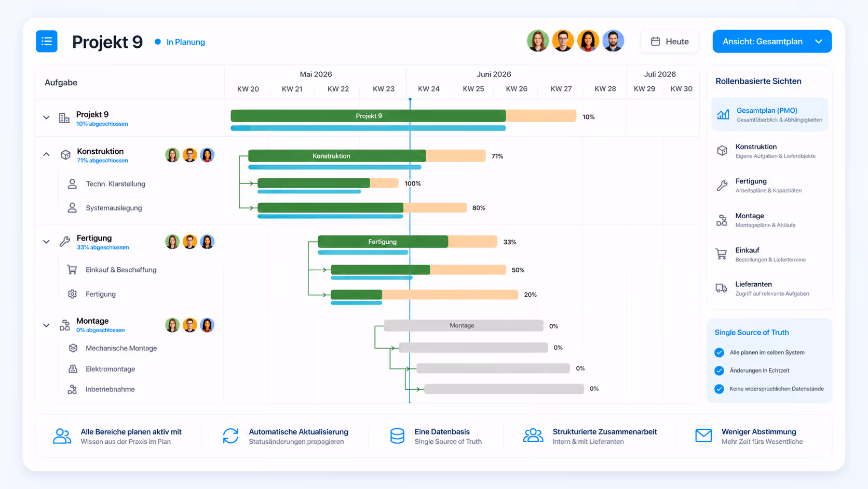Click the cube icon in Konstruktion role view
Image resolution: width=868 pixels, height=489 pixels.
pos(722,151)
